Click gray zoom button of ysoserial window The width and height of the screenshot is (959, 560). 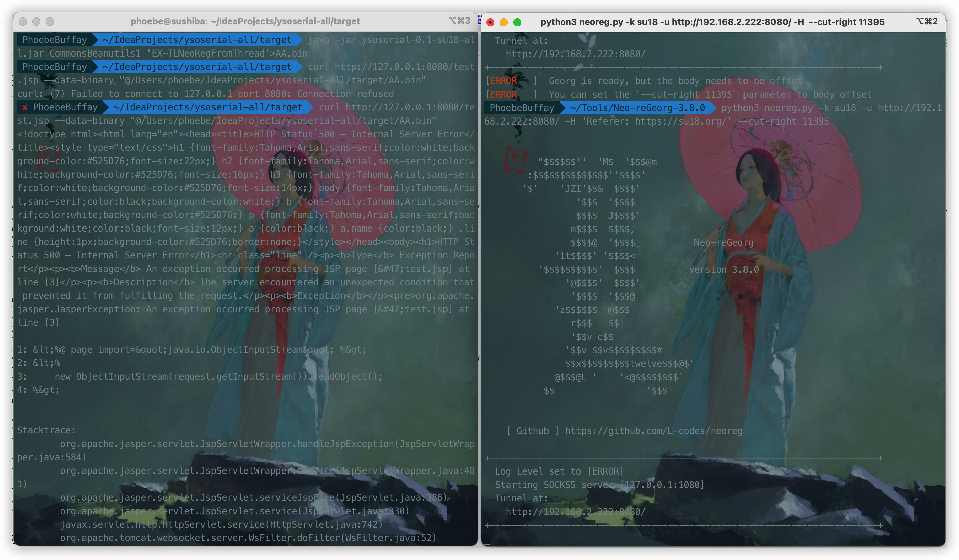tap(50, 22)
